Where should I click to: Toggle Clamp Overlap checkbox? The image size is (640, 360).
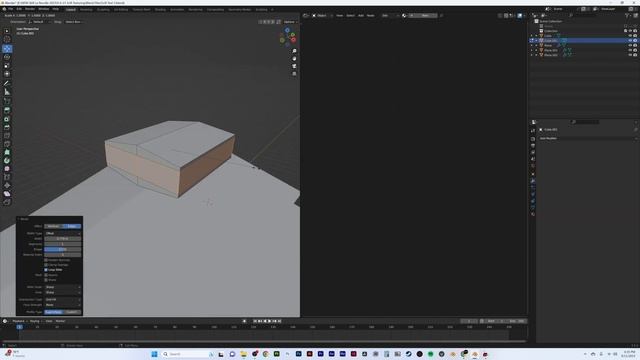pos(46,265)
